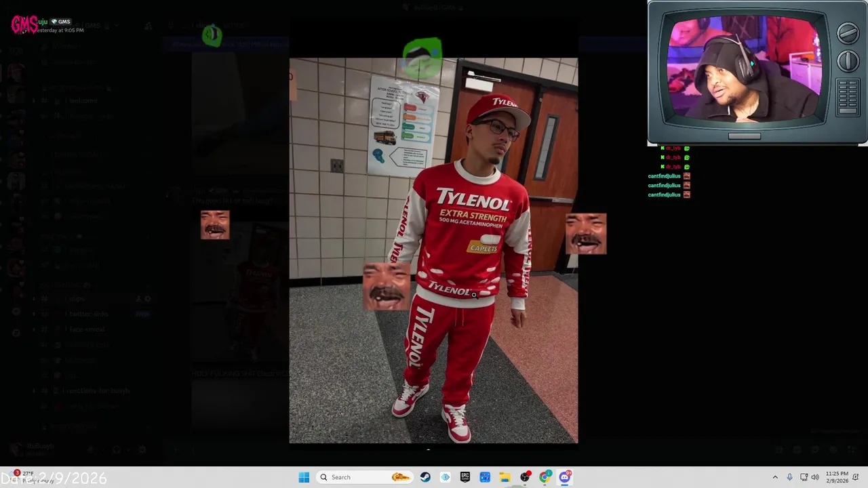Viewport: 868px width, 488px height.
Task: Open the clock showing 11:25 PM
Action: pos(837,477)
